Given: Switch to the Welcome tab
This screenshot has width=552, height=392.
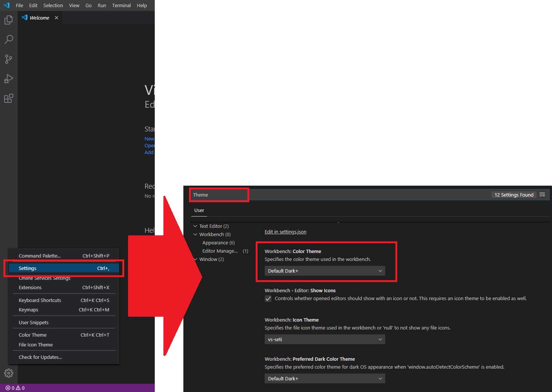Looking at the screenshot, I should (40, 18).
